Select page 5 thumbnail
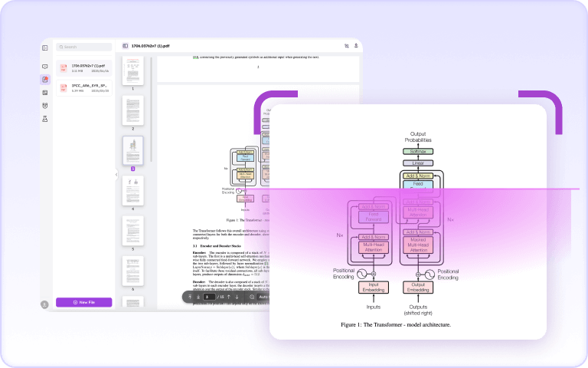Viewport: 588px width, 368px height. click(132, 231)
